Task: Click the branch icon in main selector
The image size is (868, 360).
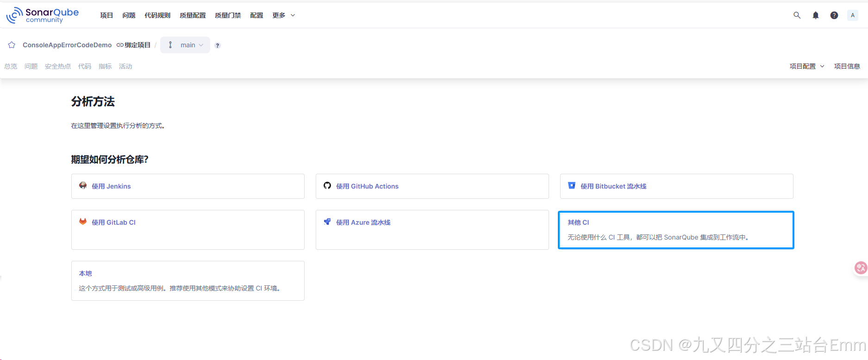Action: (170, 45)
